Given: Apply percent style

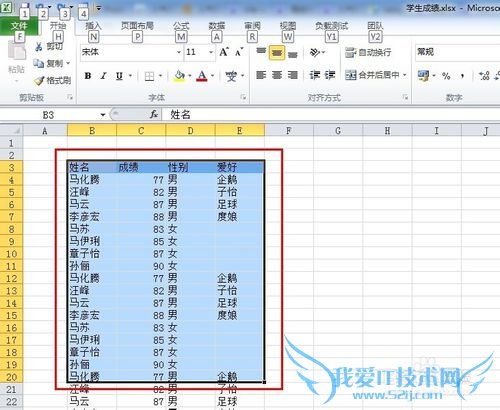Looking at the screenshot, I should tap(446, 76).
